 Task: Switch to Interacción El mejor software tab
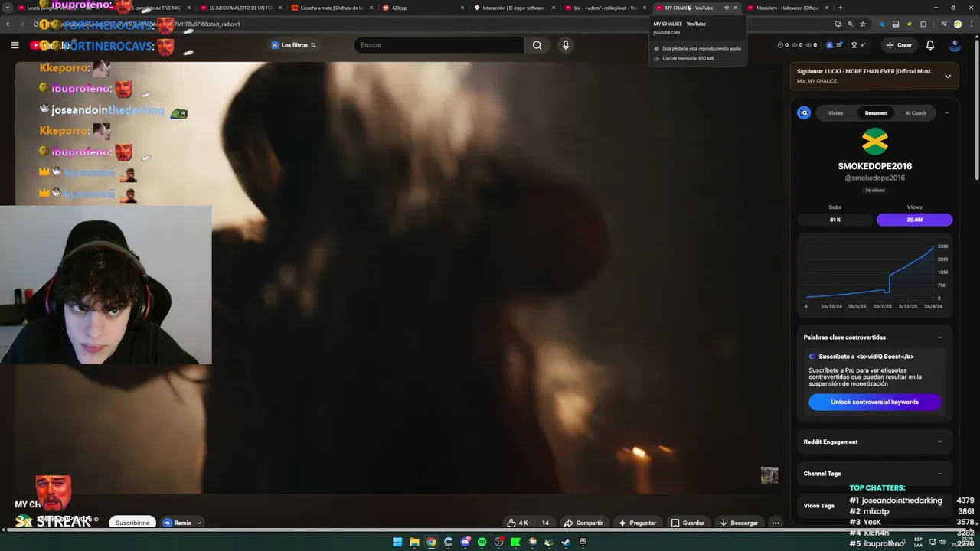514,8
